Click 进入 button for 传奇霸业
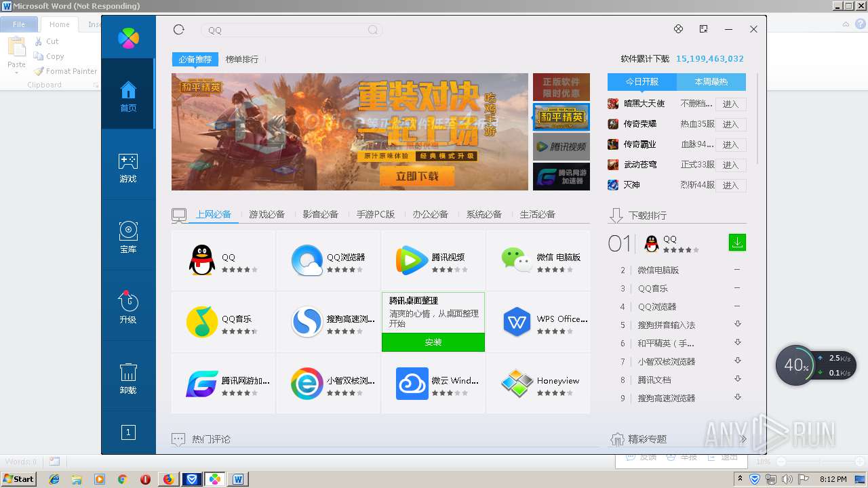 (730, 145)
